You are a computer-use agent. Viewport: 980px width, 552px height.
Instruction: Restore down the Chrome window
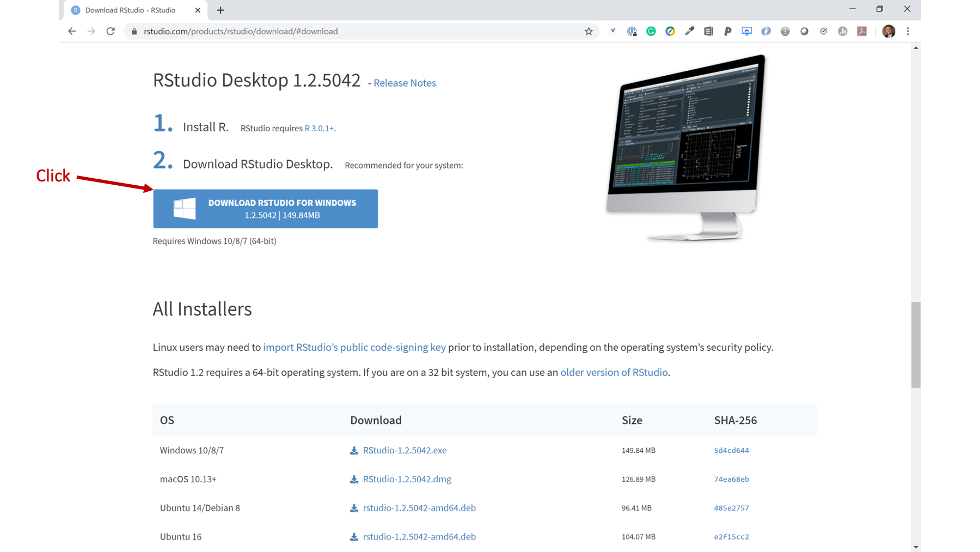[x=880, y=9]
